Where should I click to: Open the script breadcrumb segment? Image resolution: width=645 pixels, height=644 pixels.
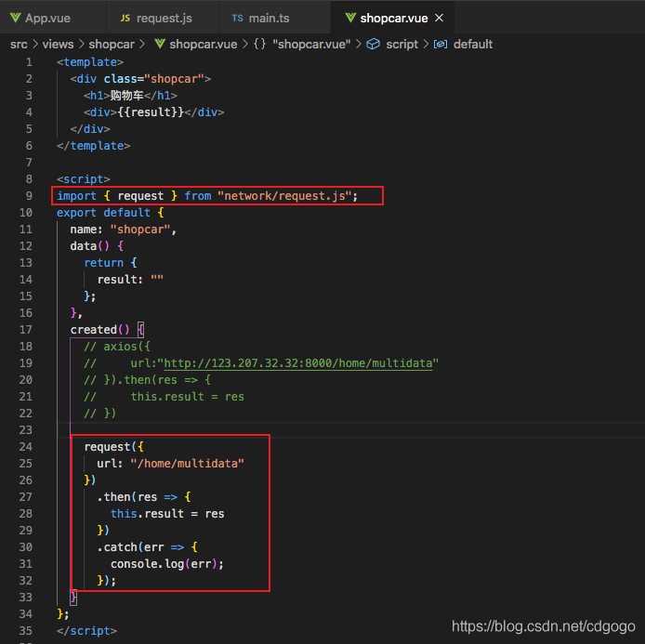pos(401,44)
